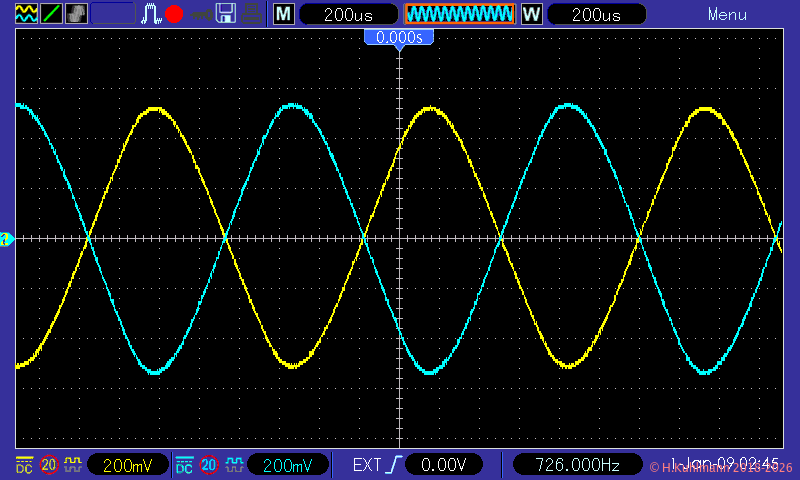Image resolution: width=800 pixels, height=480 pixels.
Task: Click the printer icon
Action: click(252, 14)
